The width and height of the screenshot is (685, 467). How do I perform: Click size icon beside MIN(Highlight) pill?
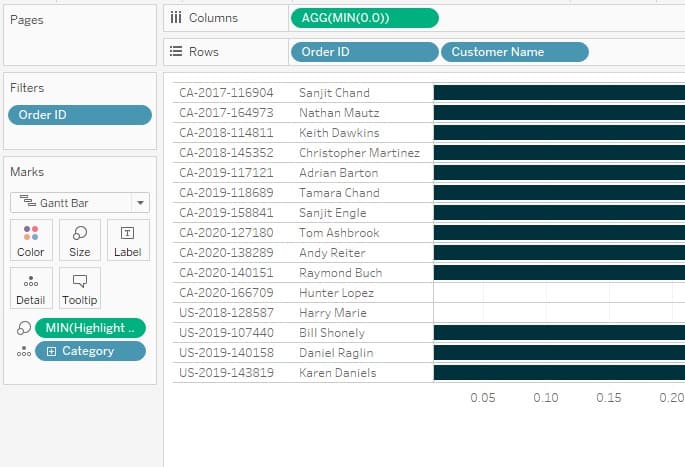coord(24,328)
